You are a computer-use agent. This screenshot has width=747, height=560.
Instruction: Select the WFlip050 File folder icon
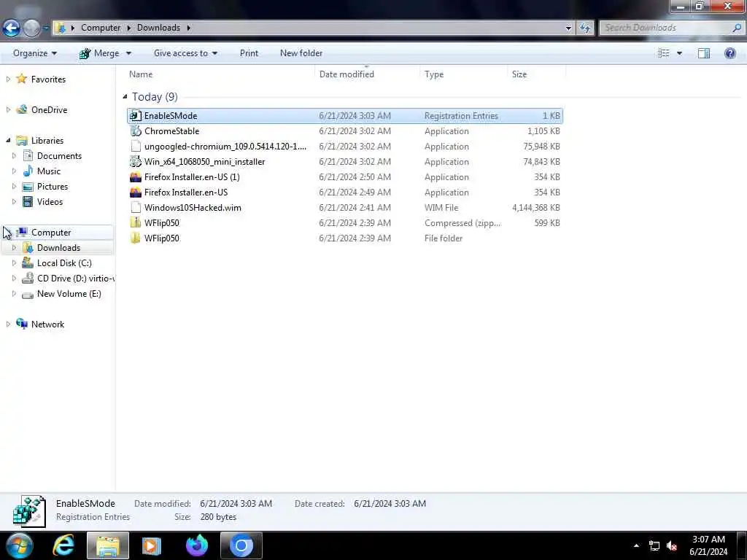135,238
